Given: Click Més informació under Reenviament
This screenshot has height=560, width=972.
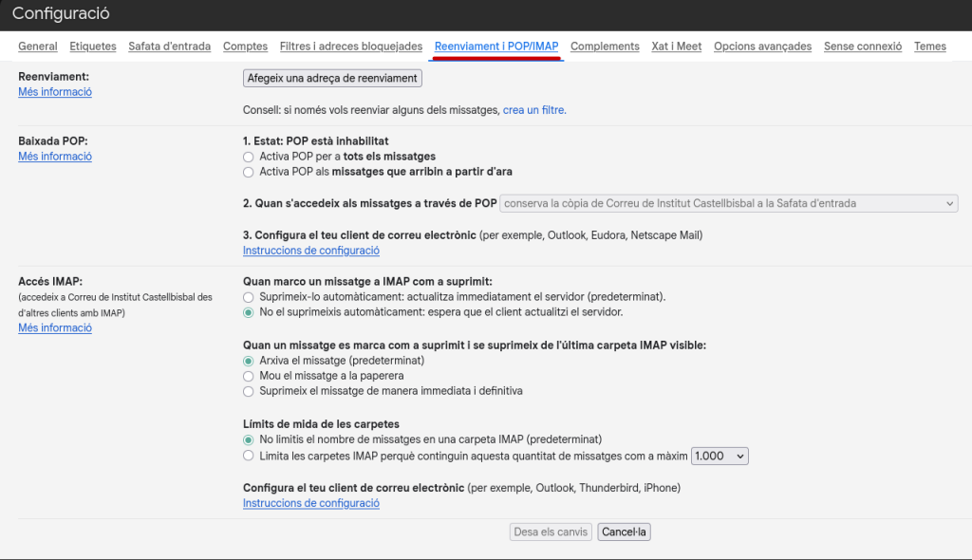Looking at the screenshot, I should coord(55,92).
